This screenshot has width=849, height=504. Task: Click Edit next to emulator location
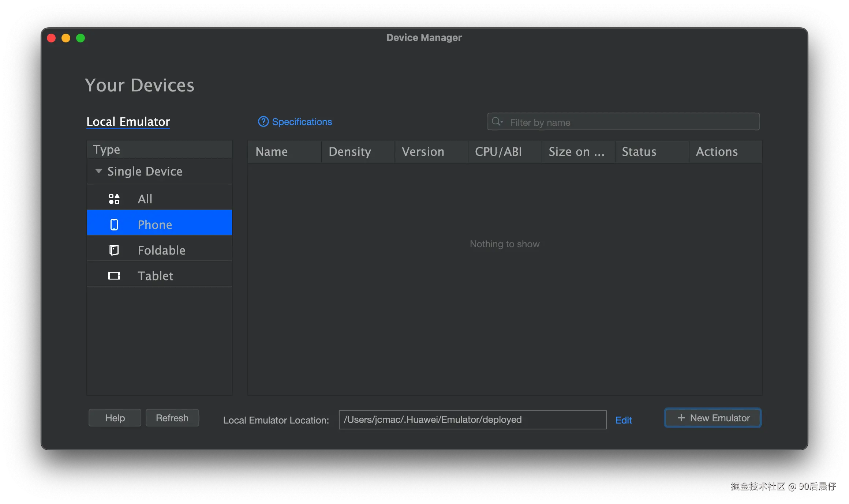pyautogui.click(x=624, y=420)
